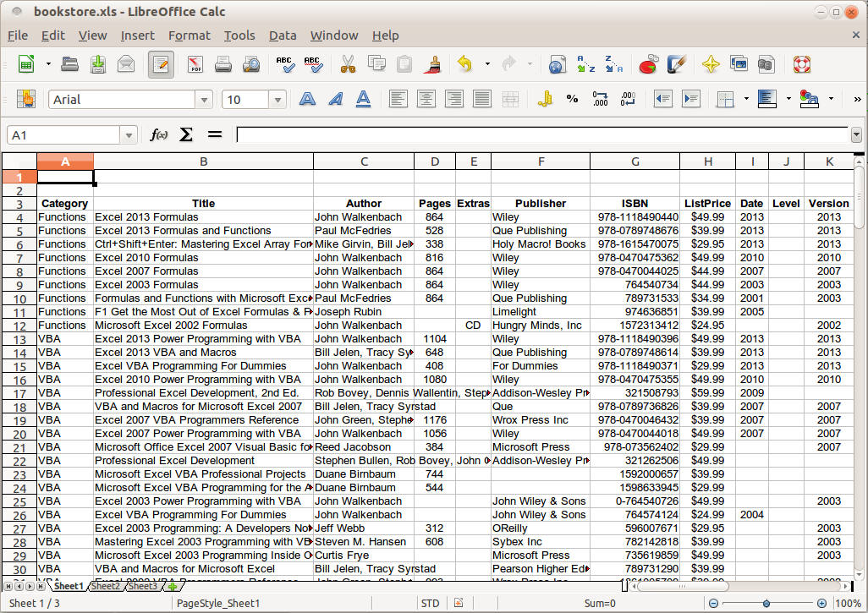Add a decimal place with the Add Decimal icon
The image size is (868, 613).
[600, 99]
